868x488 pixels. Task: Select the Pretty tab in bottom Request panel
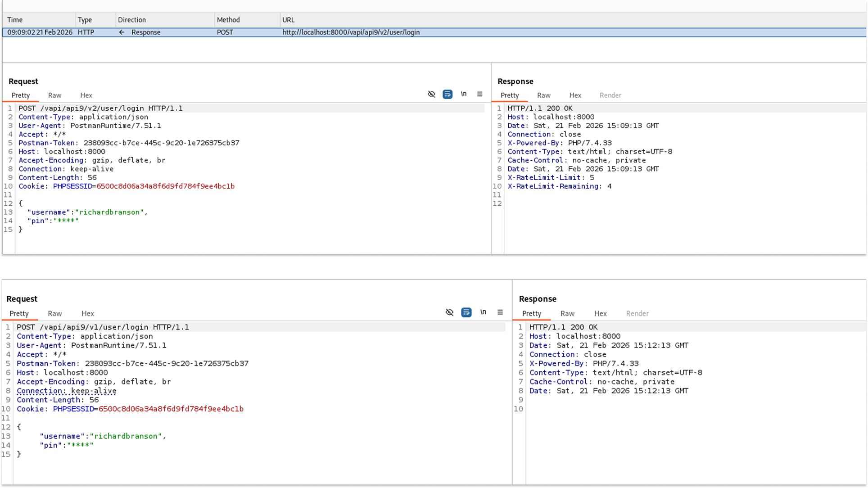click(x=19, y=313)
